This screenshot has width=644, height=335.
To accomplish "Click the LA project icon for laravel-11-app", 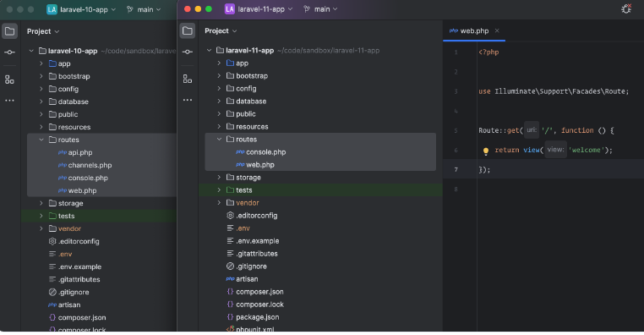I will (x=230, y=9).
